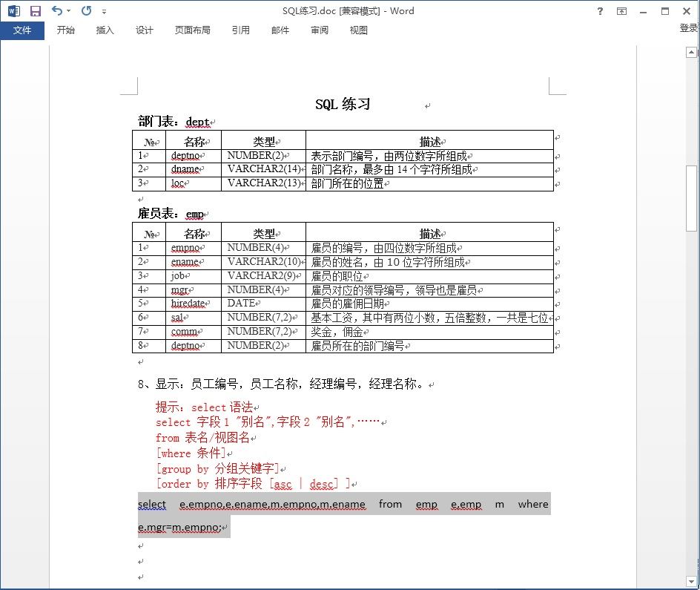Viewport: 700px width, 590px height.
Task: Click the '部门所在的位置' description cell
Action: tap(429, 183)
